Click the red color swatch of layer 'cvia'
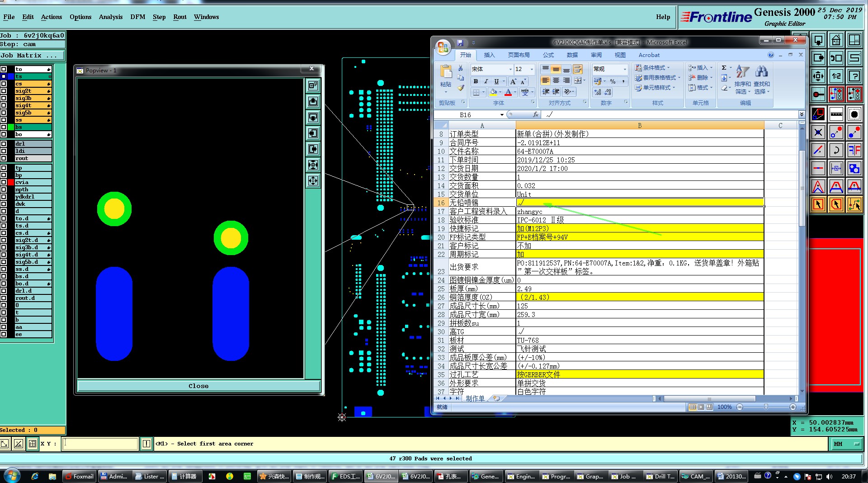The height and width of the screenshot is (483, 868). tap(11, 182)
